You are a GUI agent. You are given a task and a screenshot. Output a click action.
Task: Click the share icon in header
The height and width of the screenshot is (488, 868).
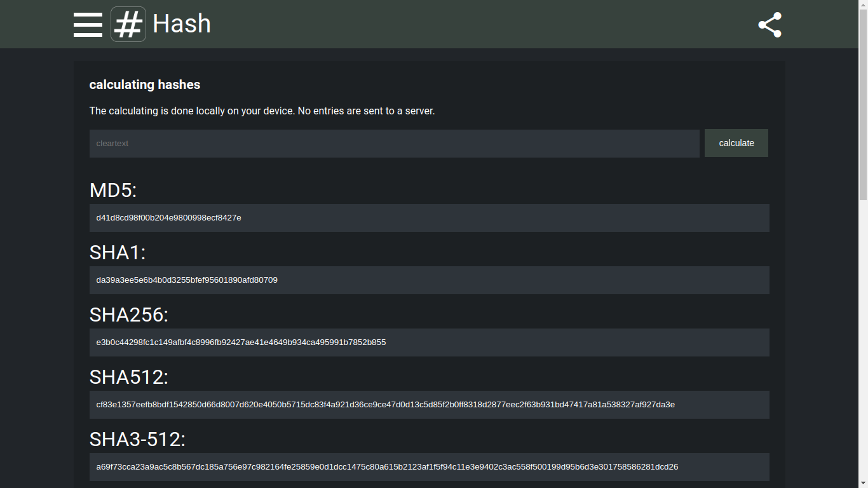pos(770,25)
